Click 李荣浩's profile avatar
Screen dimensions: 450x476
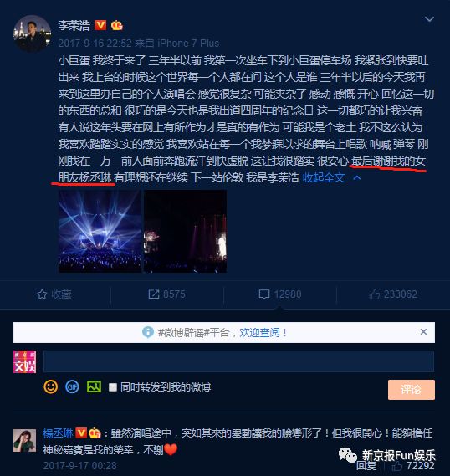coord(32,33)
